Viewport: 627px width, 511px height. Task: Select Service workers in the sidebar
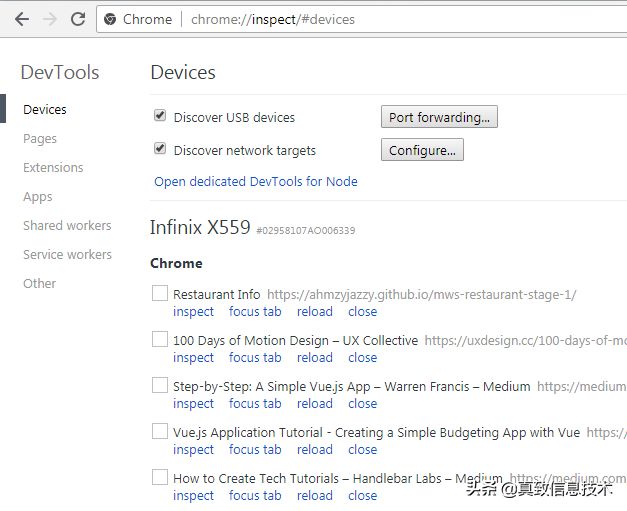(x=68, y=255)
